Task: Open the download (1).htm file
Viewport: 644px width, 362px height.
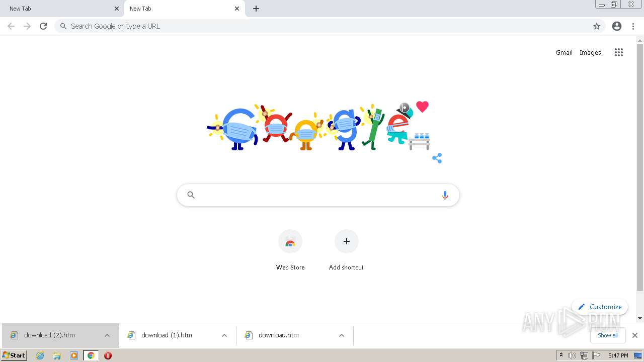Action: (x=167, y=335)
